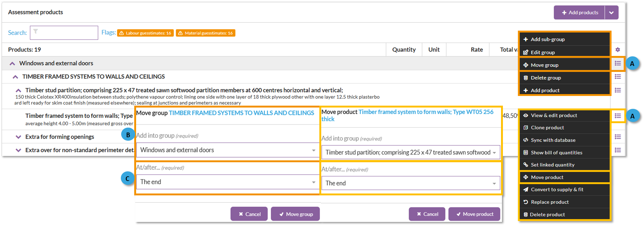Viewport: 644px width, 226px height.
Task: Open list menu for Extra for forming openings
Action: [x=617, y=137]
